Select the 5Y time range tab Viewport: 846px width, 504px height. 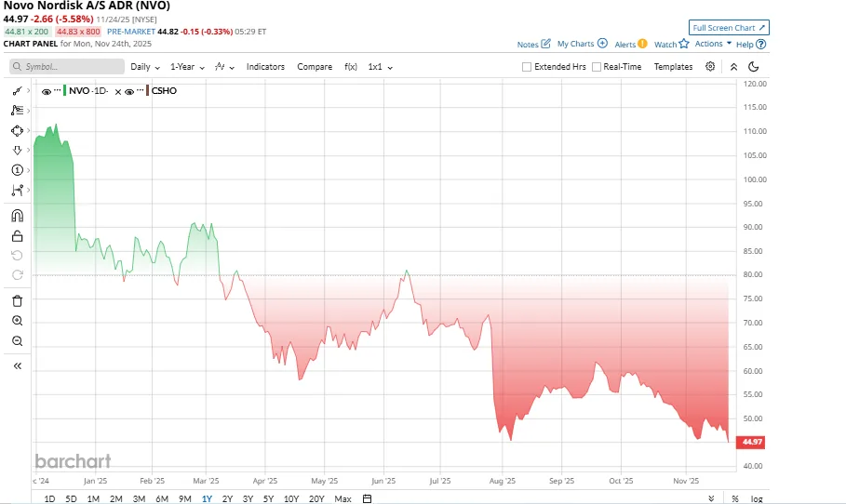(268, 499)
